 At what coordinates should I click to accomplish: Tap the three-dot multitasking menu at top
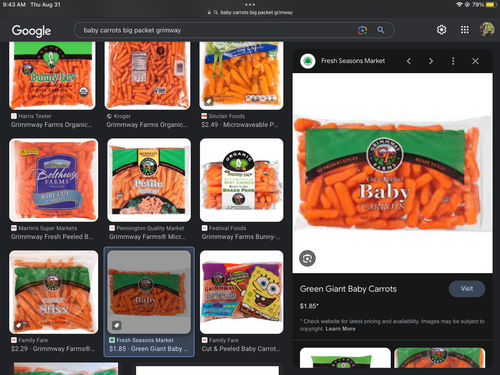click(x=250, y=5)
